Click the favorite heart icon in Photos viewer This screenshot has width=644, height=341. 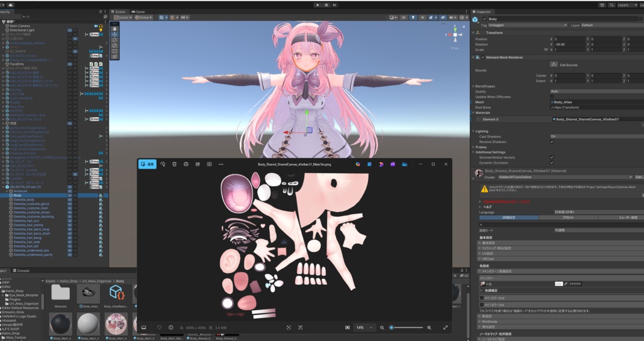pyautogui.click(x=159, y=327)
